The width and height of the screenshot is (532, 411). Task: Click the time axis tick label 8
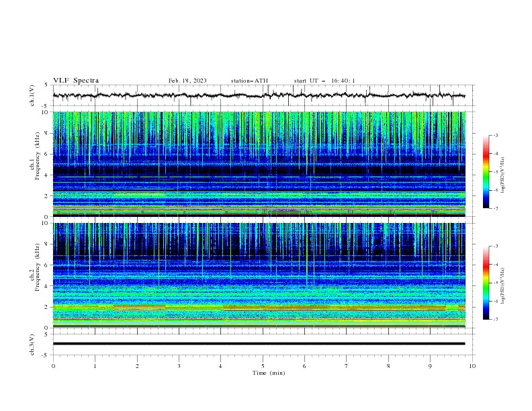coord(388,366)
